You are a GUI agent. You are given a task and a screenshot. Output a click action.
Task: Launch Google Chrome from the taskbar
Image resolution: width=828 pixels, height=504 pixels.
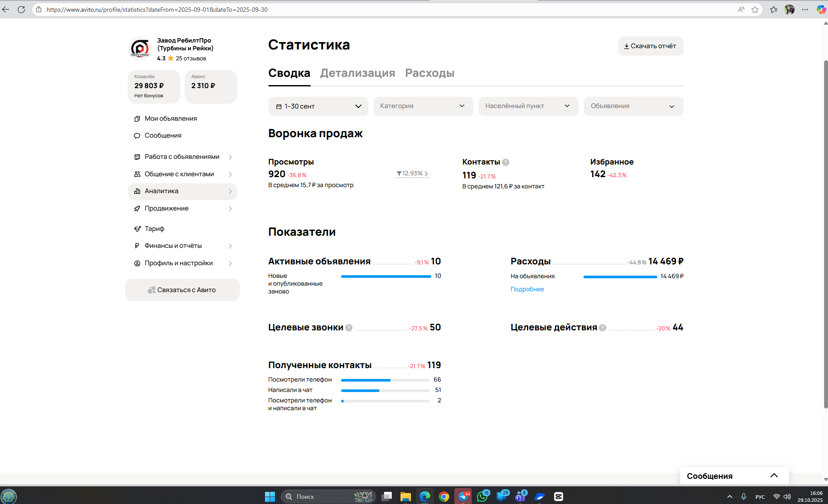444,497
